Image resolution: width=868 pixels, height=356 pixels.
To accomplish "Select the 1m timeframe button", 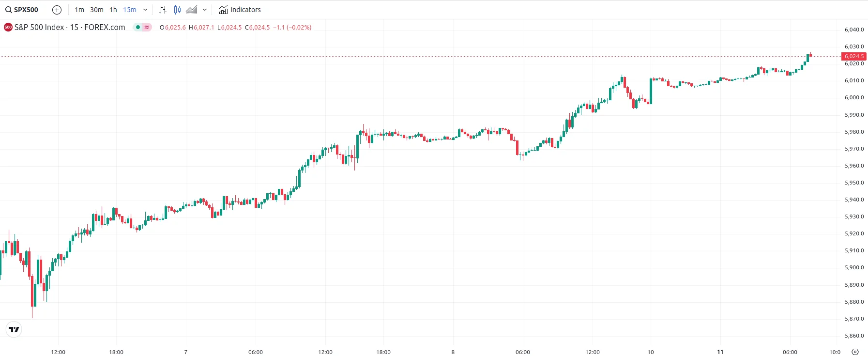I will pyautogui.click(x=79, y=9).
